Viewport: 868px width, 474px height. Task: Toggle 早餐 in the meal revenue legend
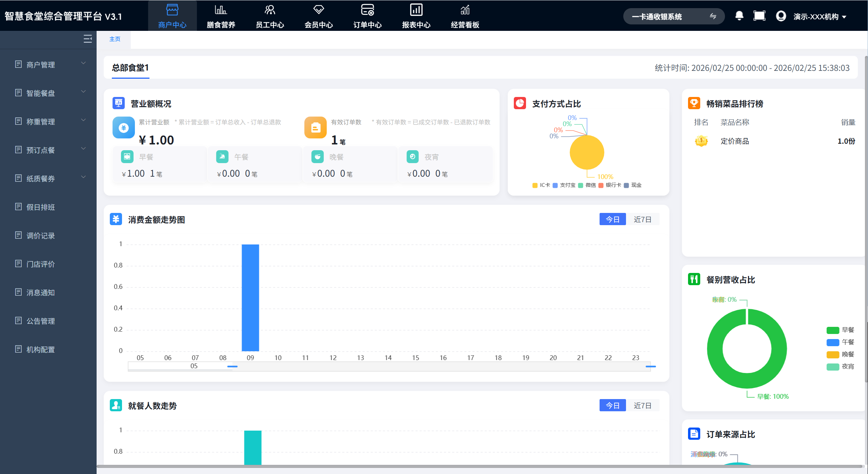pos(840,330)
